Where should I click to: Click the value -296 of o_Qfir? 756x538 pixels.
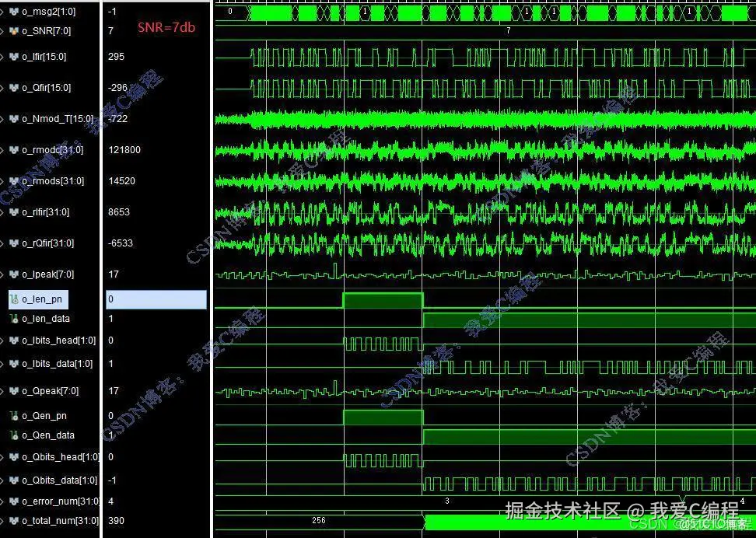coord(118,88)
